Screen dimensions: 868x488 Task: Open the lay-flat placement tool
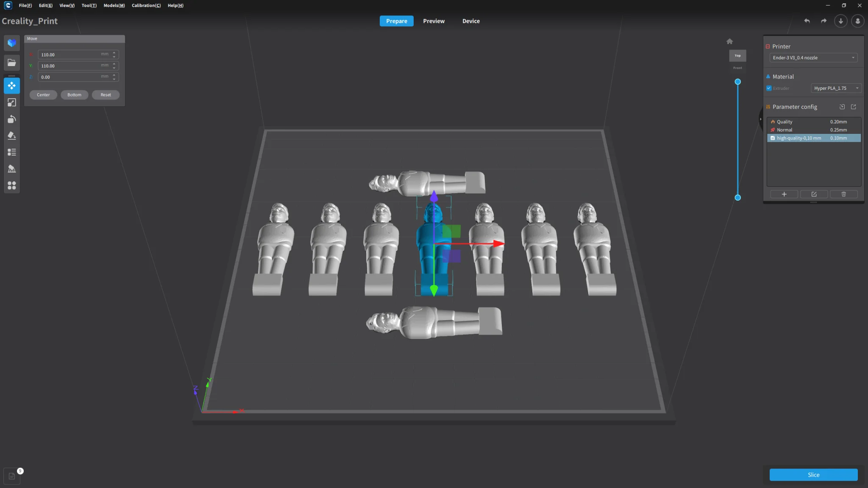[x=11, y=136]
